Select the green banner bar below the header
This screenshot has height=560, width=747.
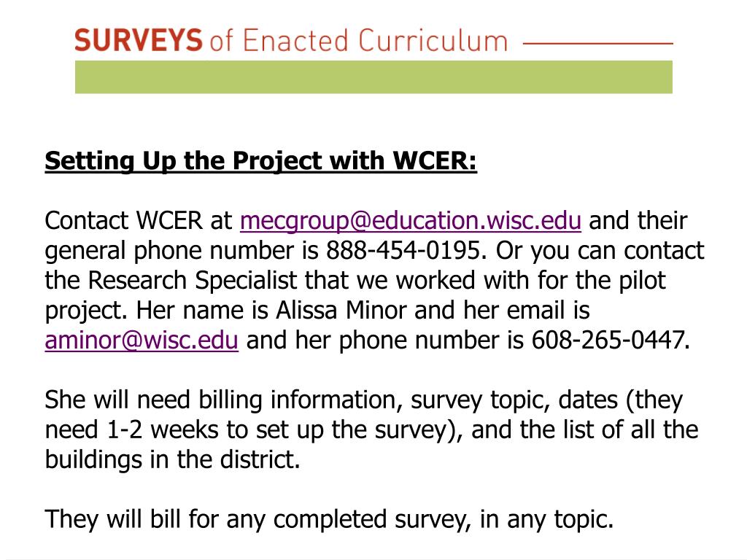tap(373, 77)
